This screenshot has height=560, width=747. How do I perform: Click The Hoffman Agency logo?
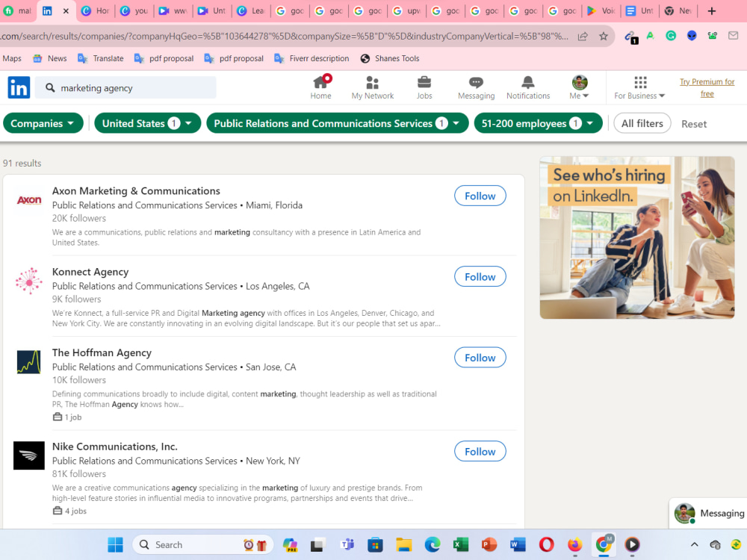28,361
